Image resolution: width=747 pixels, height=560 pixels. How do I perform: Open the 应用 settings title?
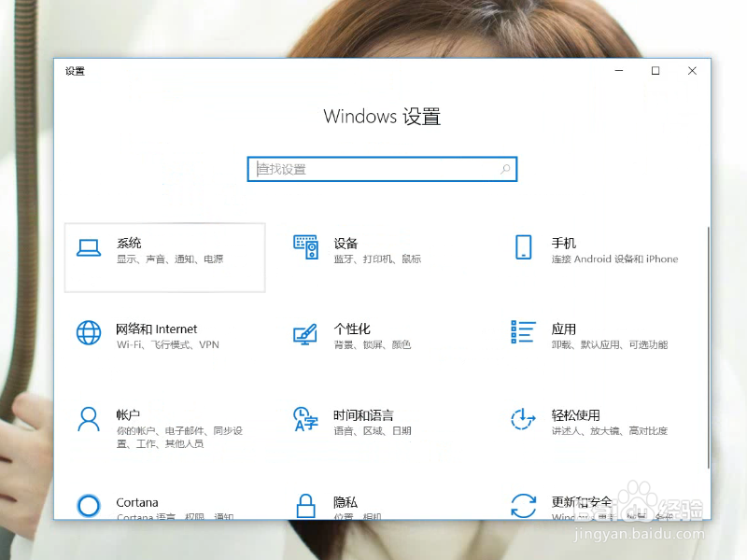[564, 329]
